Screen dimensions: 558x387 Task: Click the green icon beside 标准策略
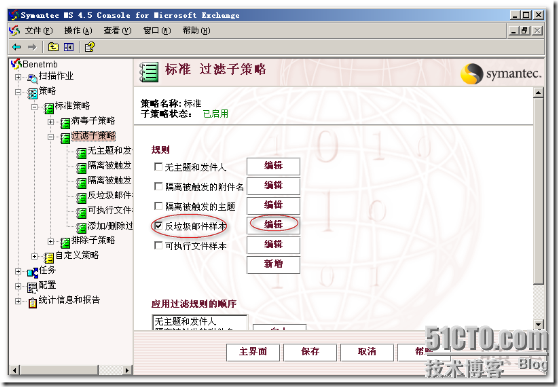[49, 108]
